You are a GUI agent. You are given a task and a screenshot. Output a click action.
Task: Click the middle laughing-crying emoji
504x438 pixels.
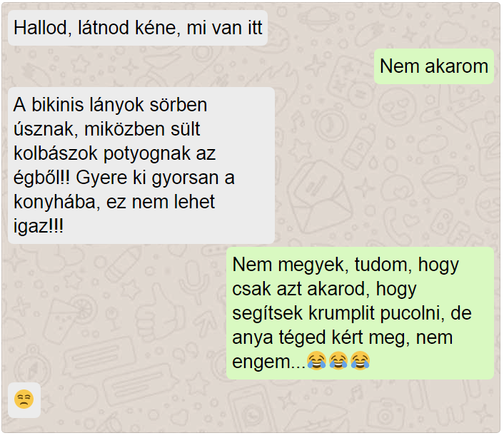pos(338,361)
